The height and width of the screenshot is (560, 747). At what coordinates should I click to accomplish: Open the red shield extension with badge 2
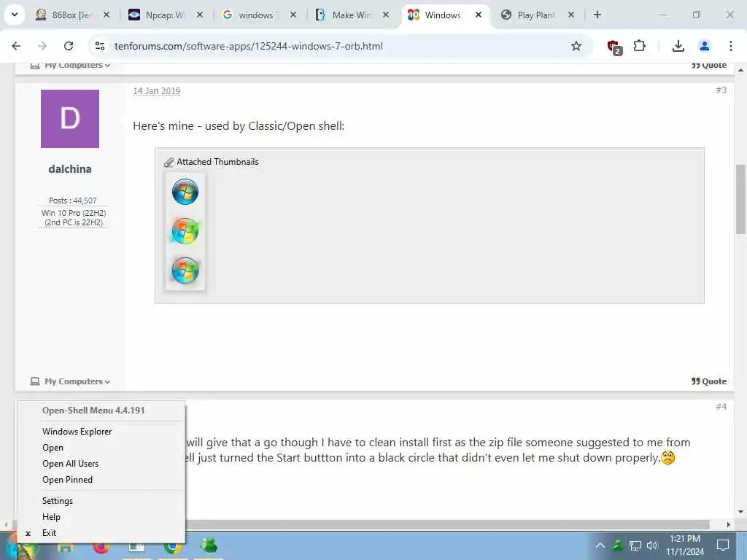coord(614,47)
